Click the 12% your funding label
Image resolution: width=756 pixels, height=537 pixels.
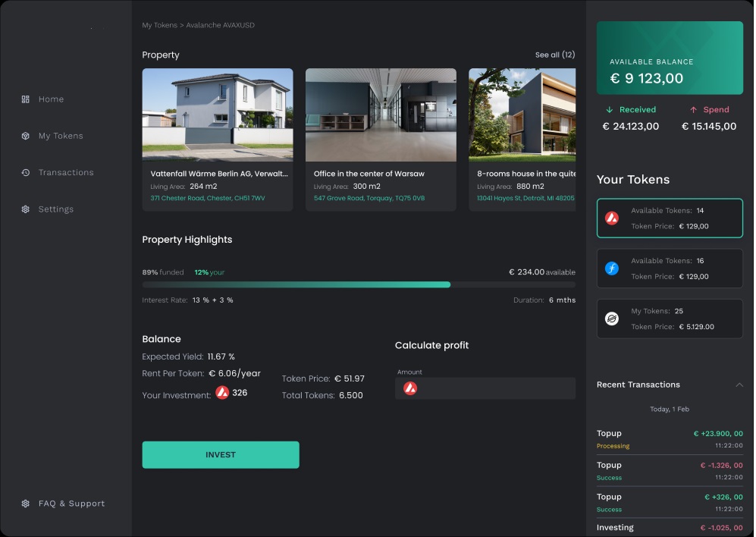209,272
